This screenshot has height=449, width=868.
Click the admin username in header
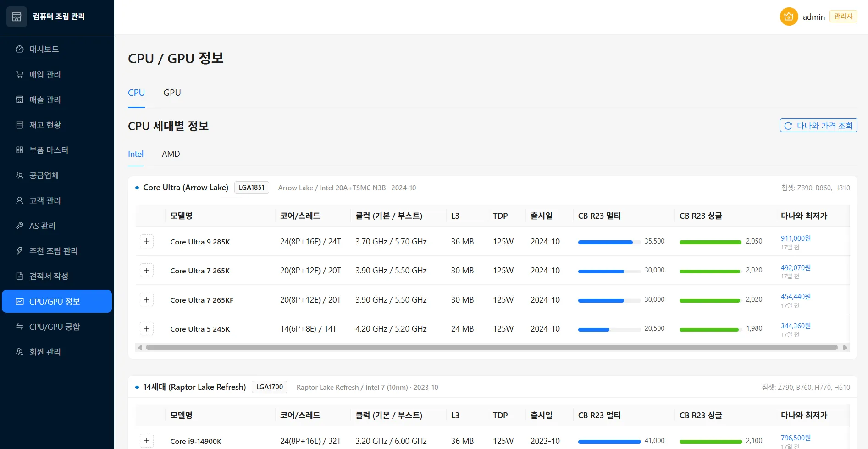coord(814,17)
